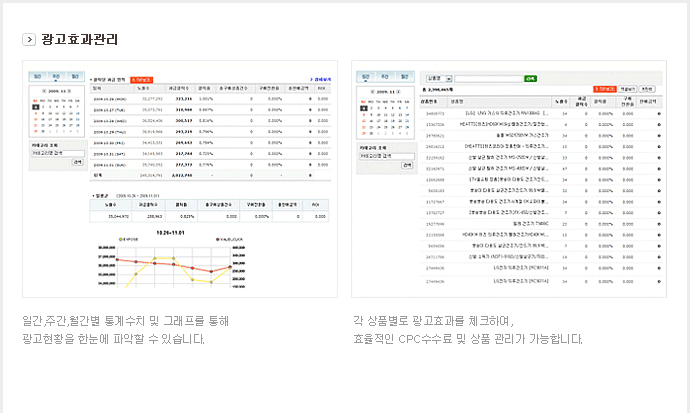Open 상세보기 link at top-right of left table
690x413 pixels.
click(321, 78)
